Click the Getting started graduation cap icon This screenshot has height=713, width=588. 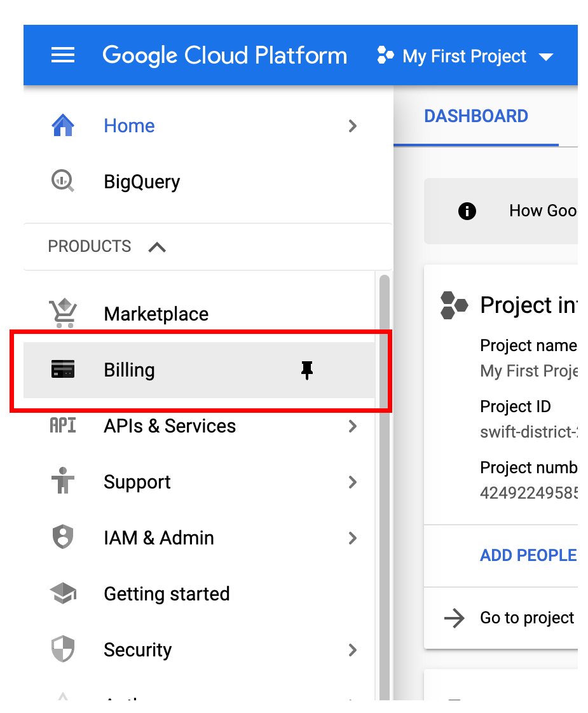63,593
